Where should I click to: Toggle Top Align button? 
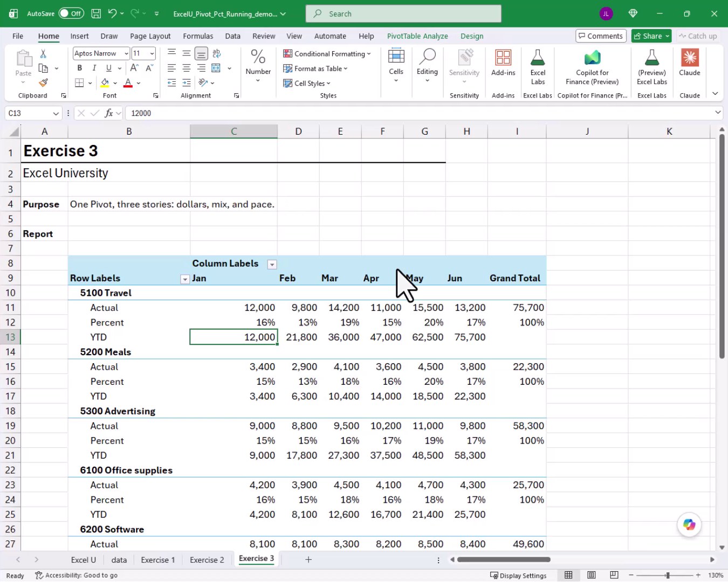(171, 53)
